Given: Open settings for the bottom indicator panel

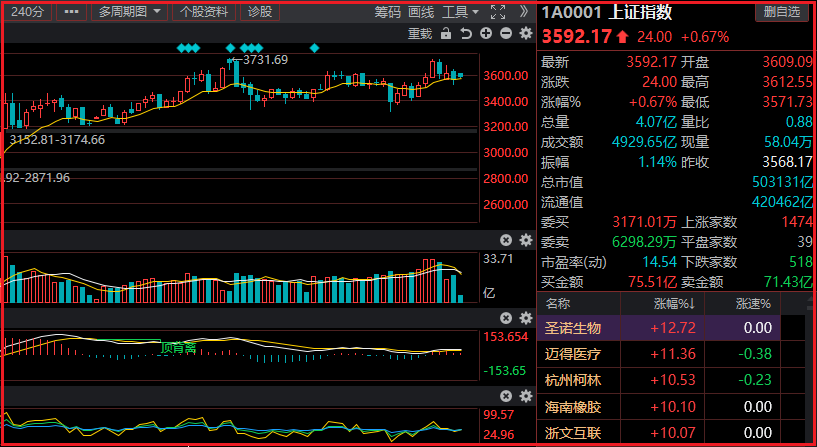Looking at the screenshot, I should click(526, 395).
